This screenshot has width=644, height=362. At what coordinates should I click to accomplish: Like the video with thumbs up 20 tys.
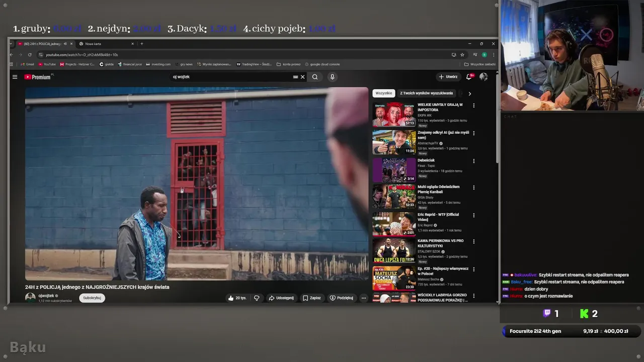(x=237, y=298)
